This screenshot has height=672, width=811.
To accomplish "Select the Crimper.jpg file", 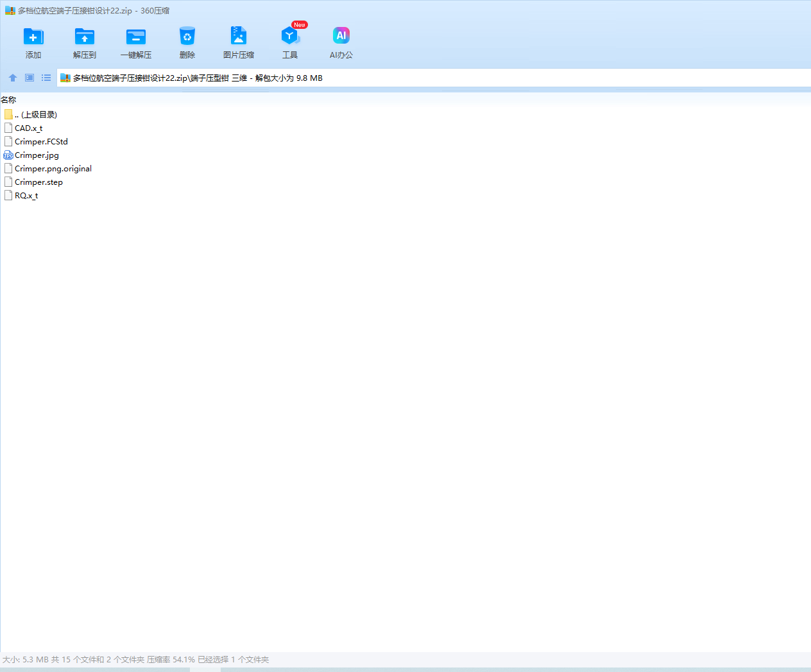I will click(37, 155).
